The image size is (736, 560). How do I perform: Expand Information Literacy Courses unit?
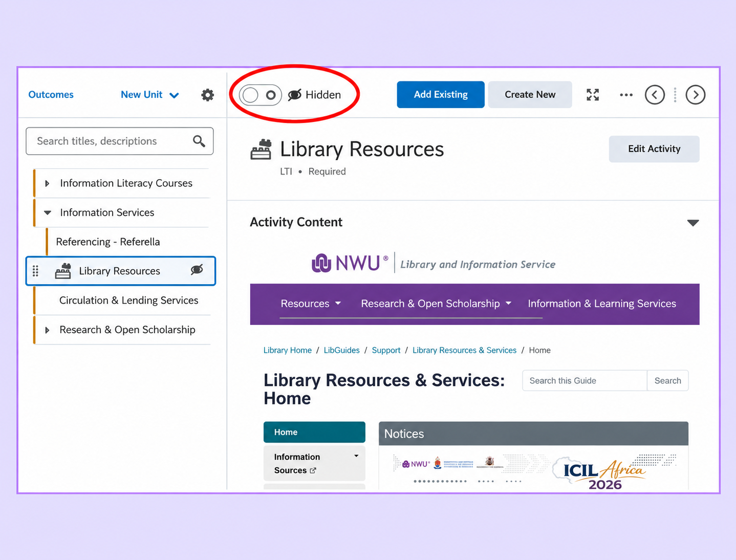click(x=47, y=183)
